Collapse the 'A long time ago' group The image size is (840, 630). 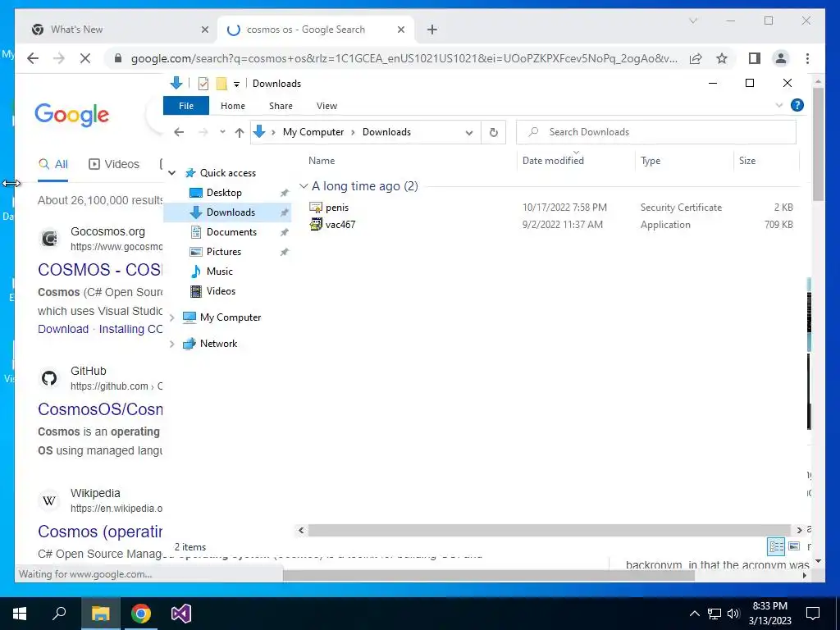click(304, 186)
